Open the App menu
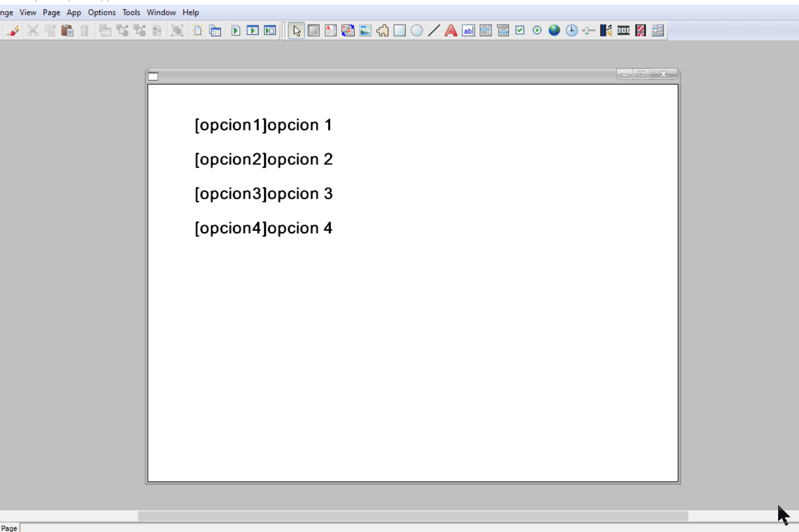 pyautogui.click(x=74, y=12)
